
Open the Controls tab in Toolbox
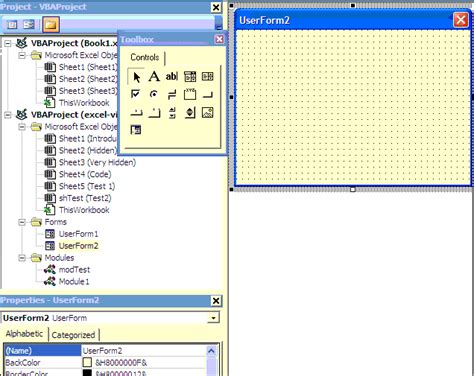145,57
